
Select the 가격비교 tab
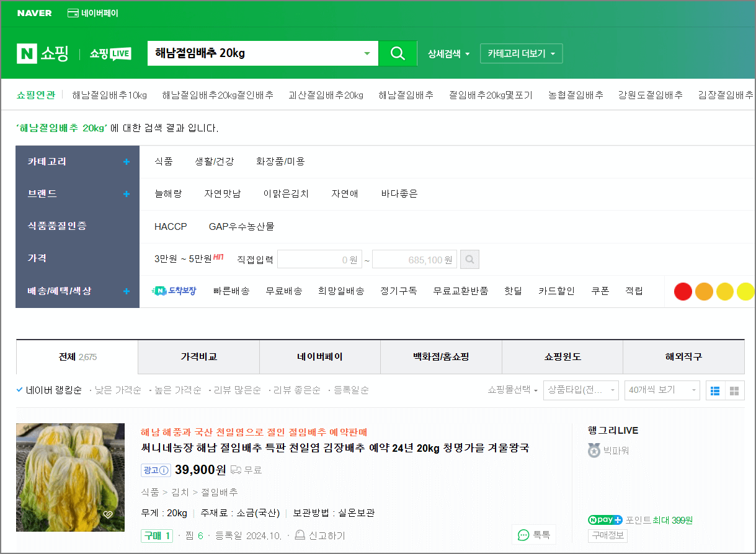pyautogui.click(x=198, y=357)
